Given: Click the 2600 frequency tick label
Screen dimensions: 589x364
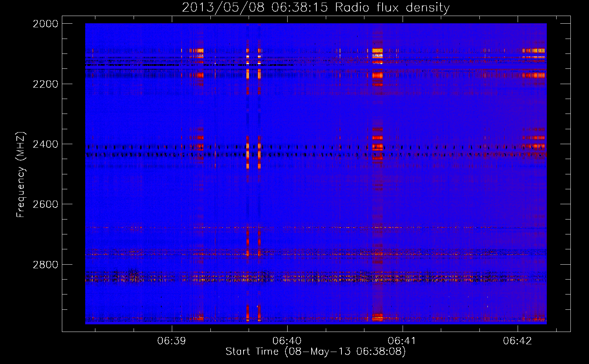Looking at the screenshot, I should (x=45, y=204).
